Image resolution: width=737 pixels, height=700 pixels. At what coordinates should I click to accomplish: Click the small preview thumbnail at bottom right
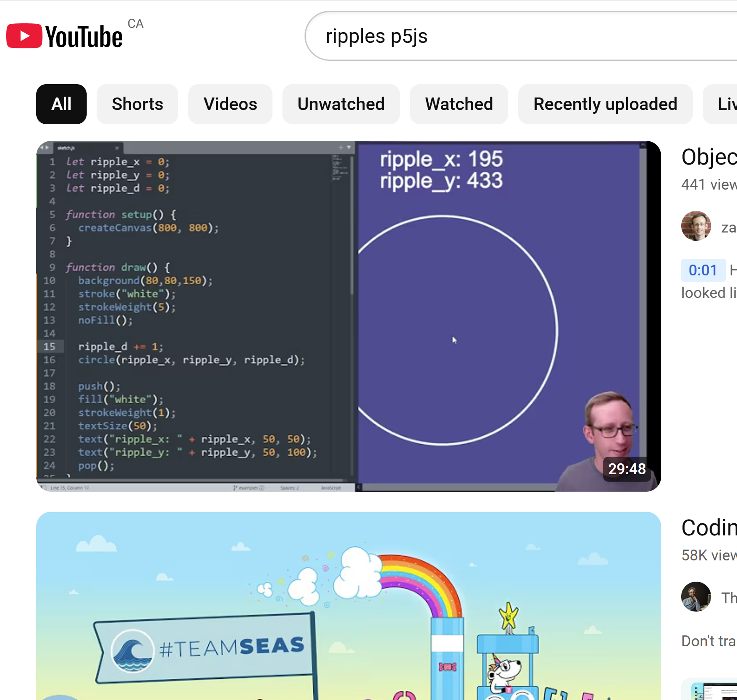[x=713, y=690]
